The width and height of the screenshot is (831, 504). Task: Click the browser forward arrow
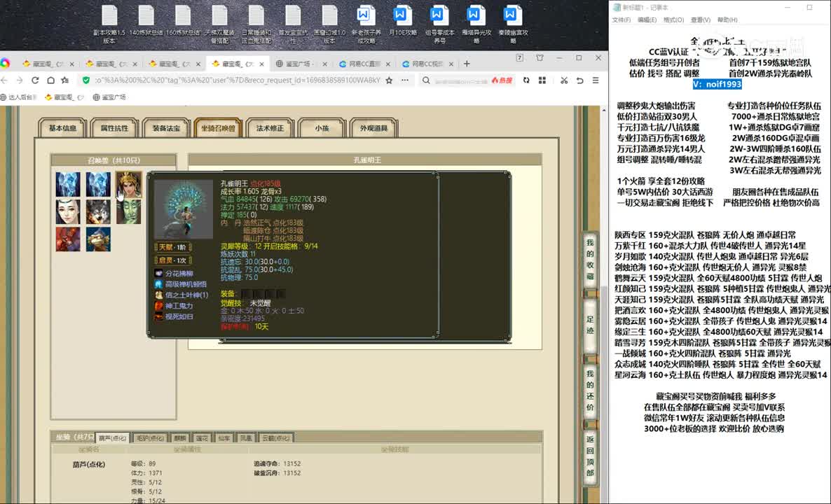[20, 80]
